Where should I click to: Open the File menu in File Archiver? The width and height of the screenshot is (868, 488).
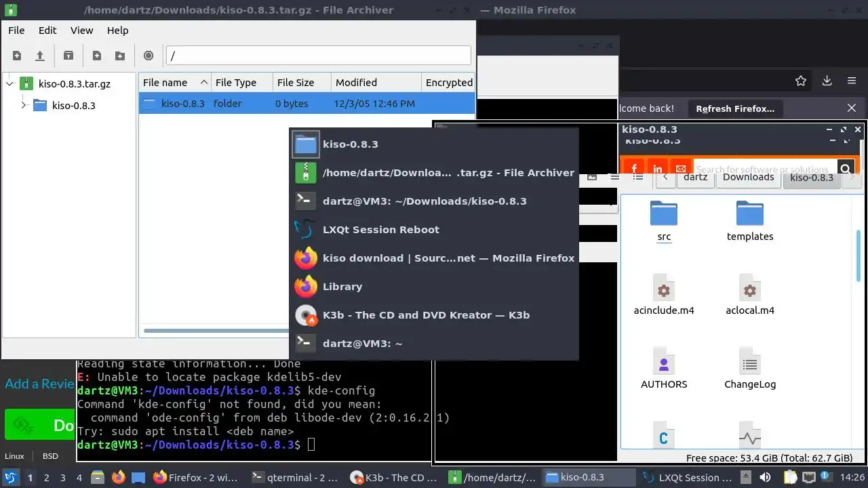tap(16, 30)
